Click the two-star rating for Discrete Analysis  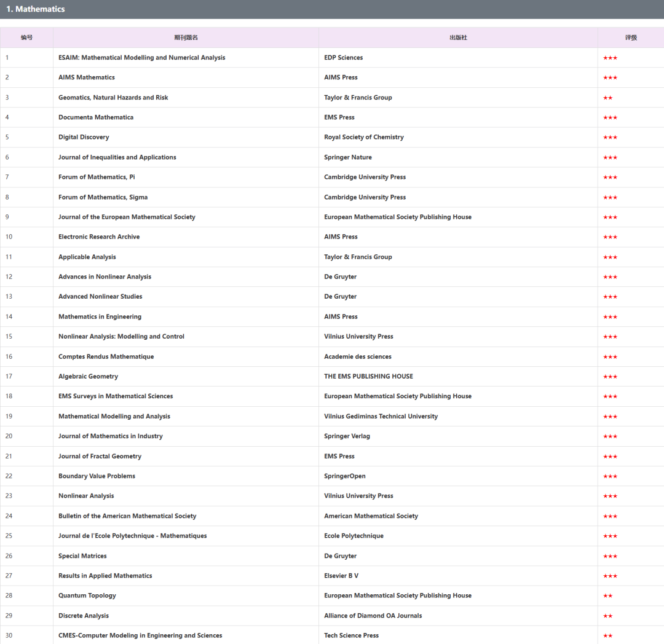607,616
